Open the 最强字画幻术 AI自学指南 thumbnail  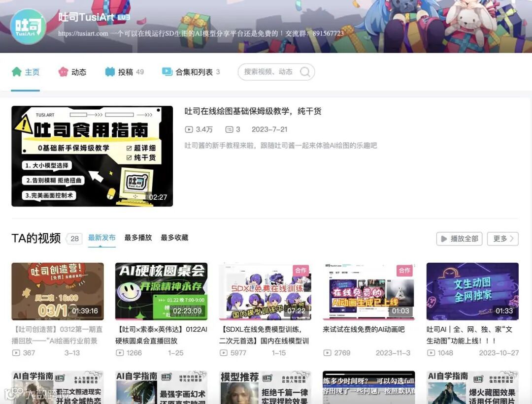[162, 387]
